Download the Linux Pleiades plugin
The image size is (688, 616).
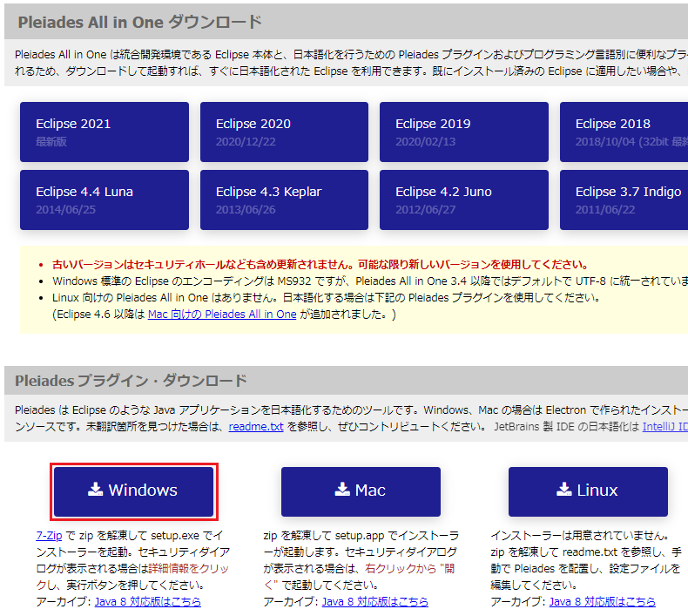(x=588, y=491)
